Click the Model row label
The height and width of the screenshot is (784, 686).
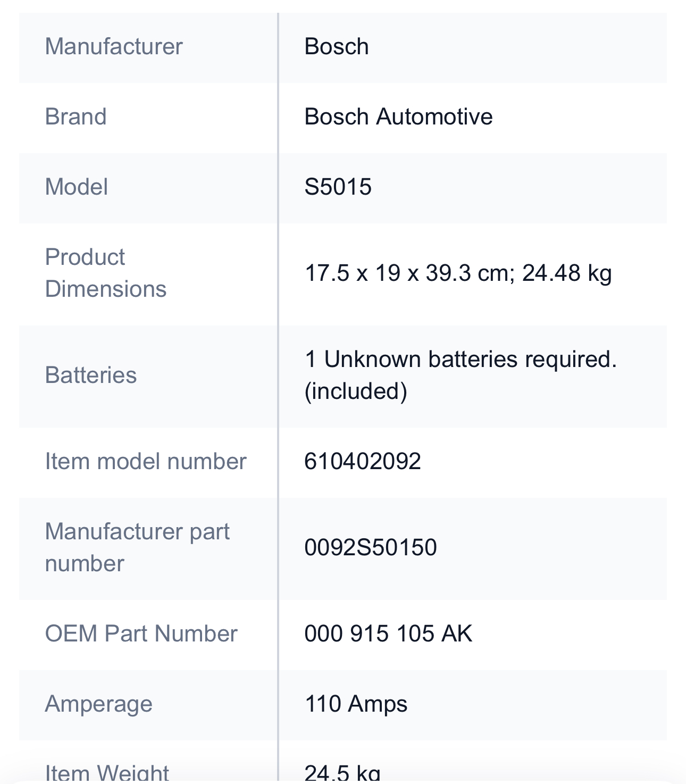[77, 187]
